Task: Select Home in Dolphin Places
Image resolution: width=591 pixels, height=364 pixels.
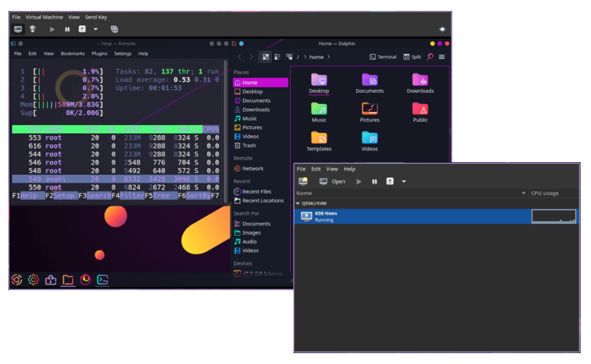Action: 260,82
